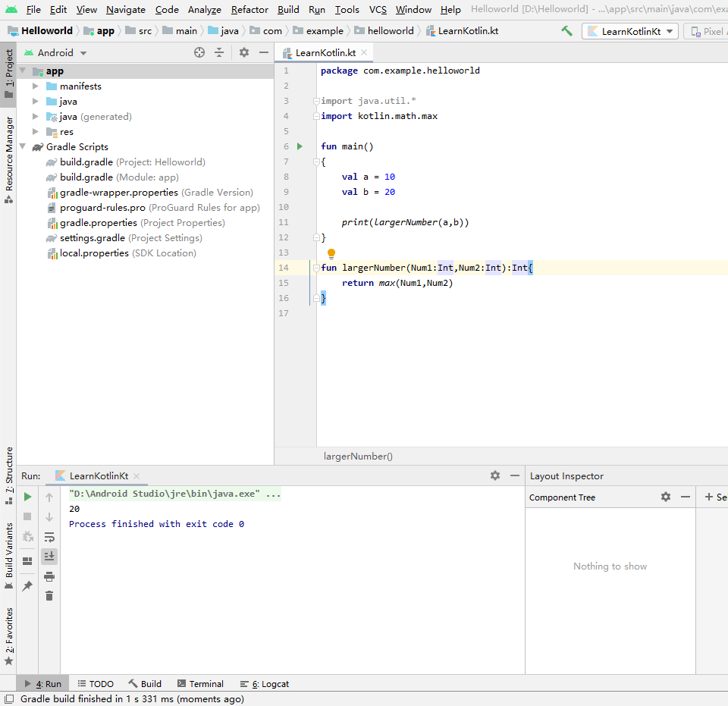Open the Build menu

point(287,10)
